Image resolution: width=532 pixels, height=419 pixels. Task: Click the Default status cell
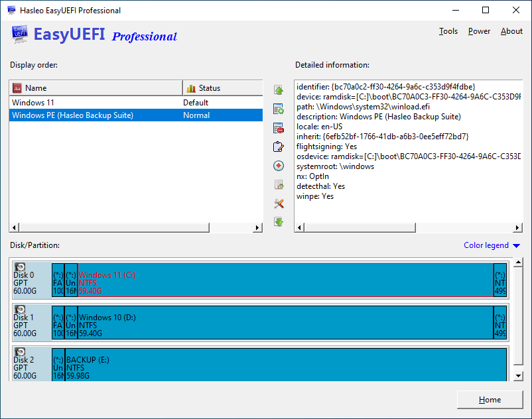coord(196,103)
